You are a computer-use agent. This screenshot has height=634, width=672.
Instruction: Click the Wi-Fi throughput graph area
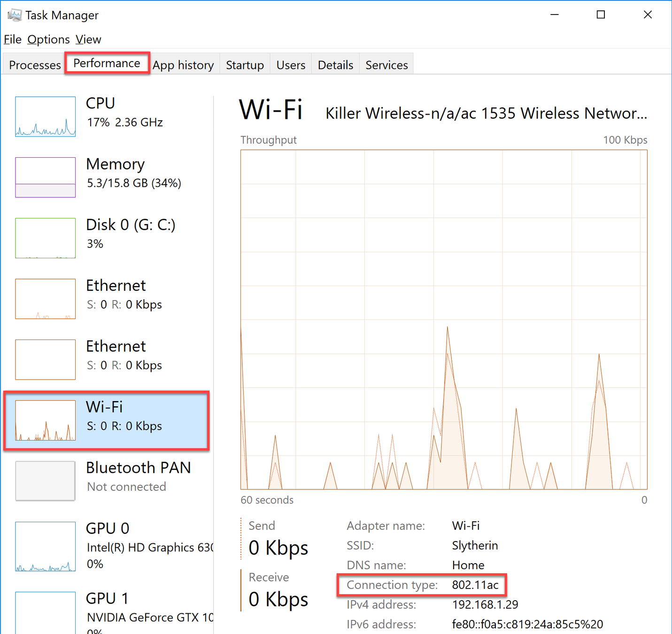[x=444, y=319]
